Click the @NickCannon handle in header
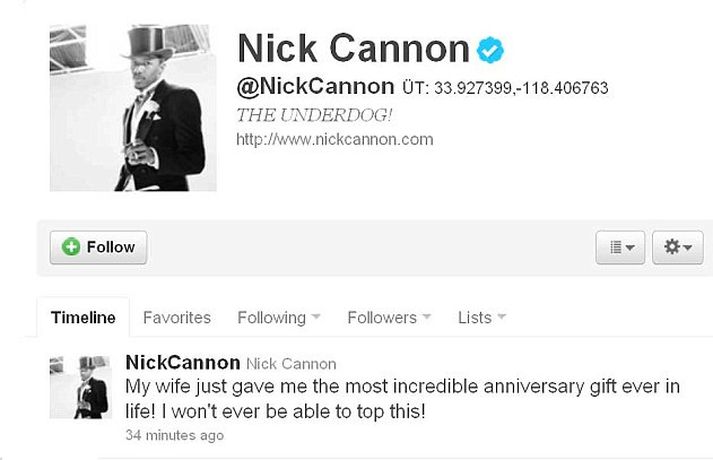The image size is (713, 460). tap(316, 86)
